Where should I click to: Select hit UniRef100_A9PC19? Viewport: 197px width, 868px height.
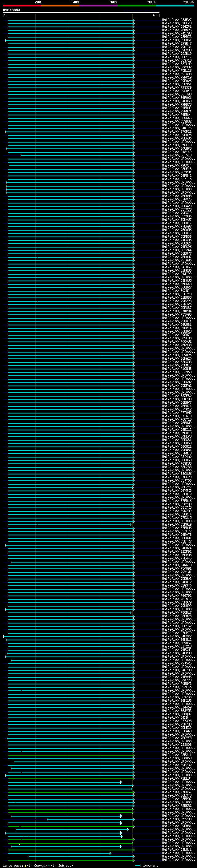pos(177,78)
